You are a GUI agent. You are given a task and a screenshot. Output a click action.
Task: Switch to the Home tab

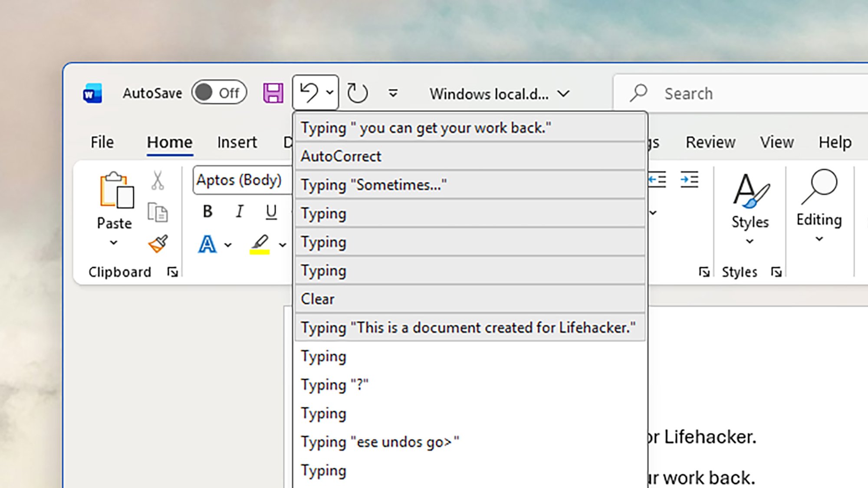170,142
